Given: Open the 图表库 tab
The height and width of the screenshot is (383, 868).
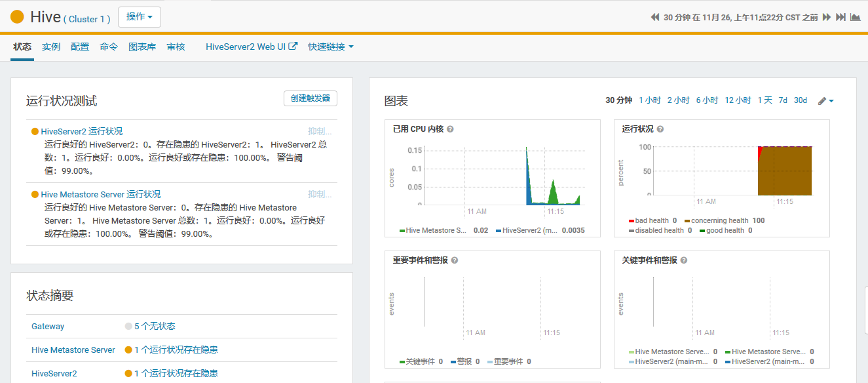Looking at the screenshot, I should point(142,47).
